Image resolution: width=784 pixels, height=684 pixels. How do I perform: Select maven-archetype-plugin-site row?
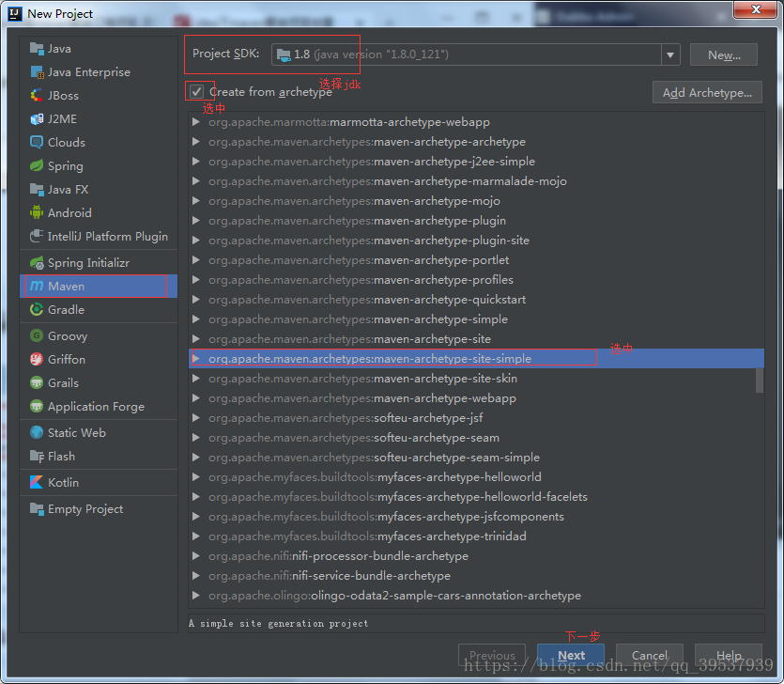(x=476, y=241)
